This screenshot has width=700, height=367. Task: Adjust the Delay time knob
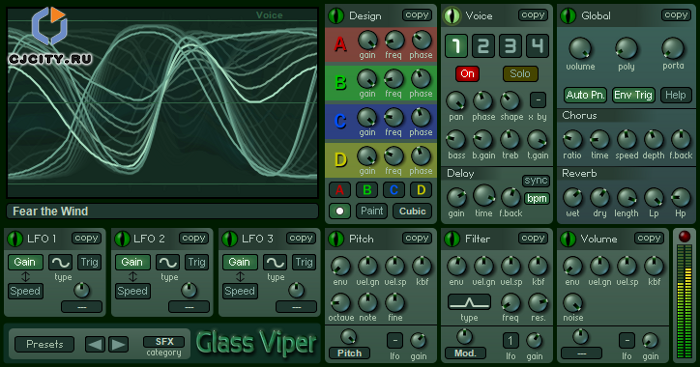(x=484, y=196)
